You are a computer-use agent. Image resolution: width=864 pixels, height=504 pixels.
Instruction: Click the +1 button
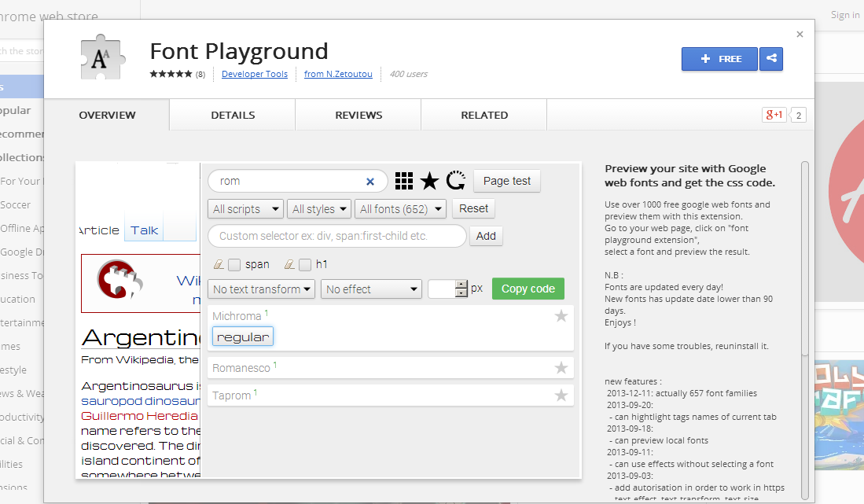click(773, 115)
